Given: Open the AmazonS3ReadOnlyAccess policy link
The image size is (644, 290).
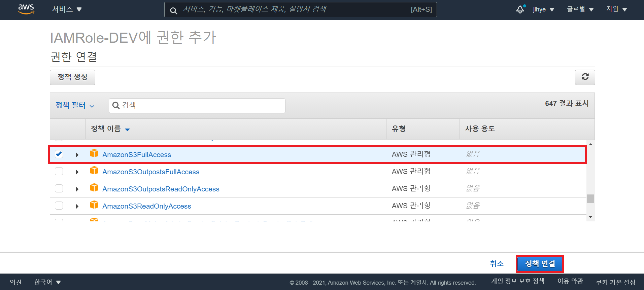Looking at the screenshot, I should 147,206.
